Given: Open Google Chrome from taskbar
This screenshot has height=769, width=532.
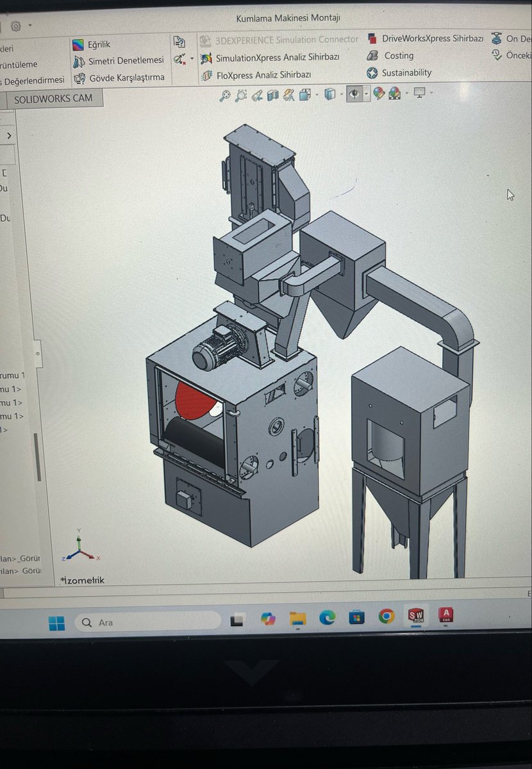Looking at the screenshot, I should (x=387, y=616).
